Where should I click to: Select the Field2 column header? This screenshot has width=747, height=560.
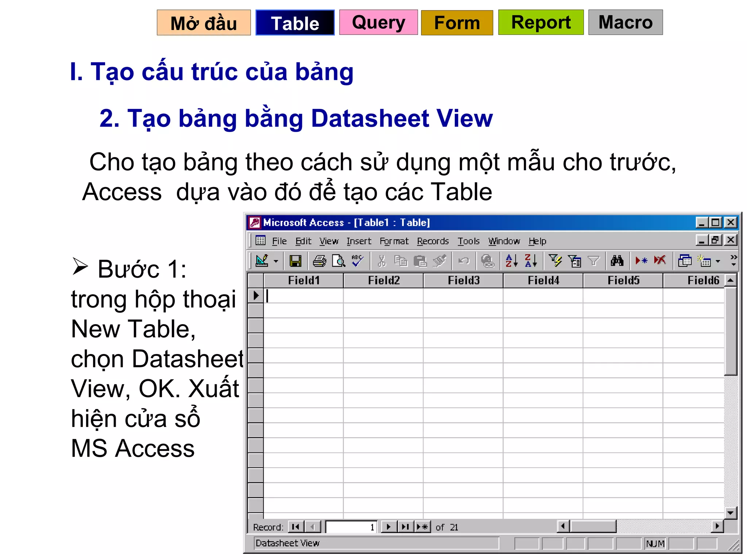(x=383, y=280)
